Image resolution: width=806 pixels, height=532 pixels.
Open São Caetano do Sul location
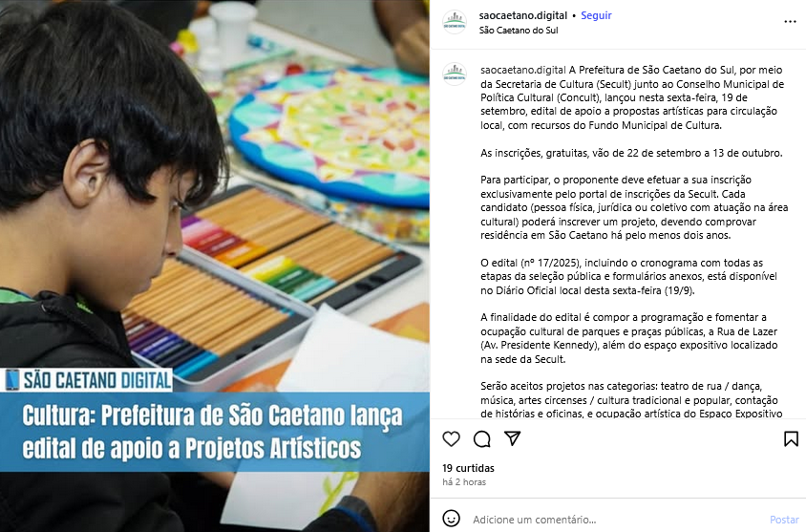tap(519, 31)
